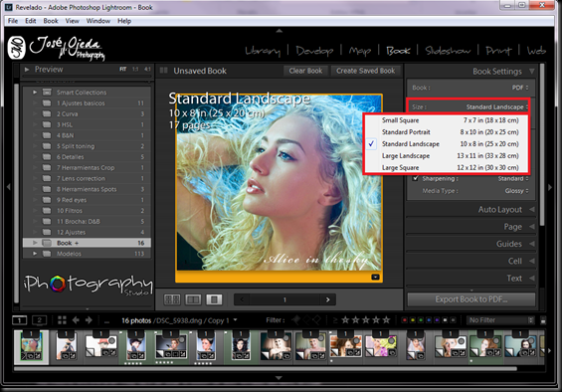Switch to the Library module
Screen dimensions: 562x392
click(263, 51)
